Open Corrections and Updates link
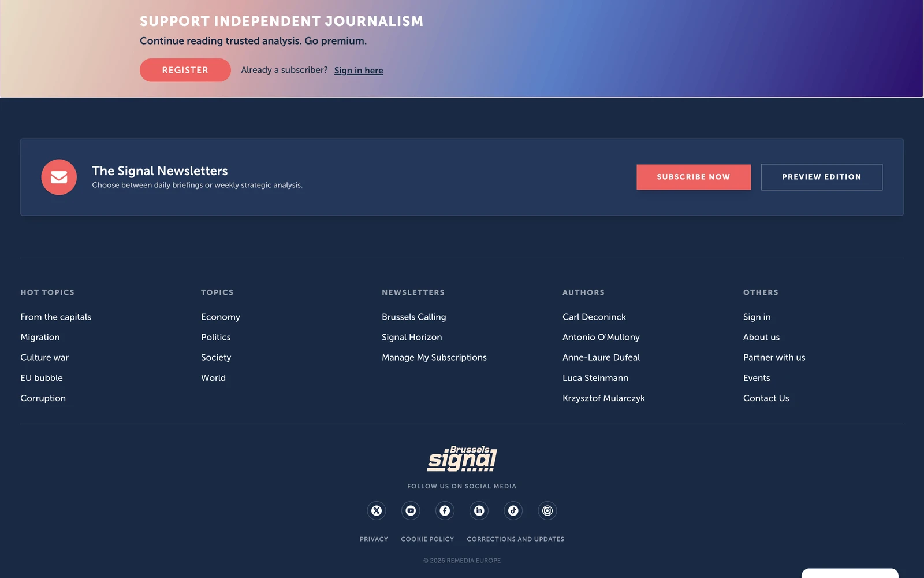 (516, 539)
